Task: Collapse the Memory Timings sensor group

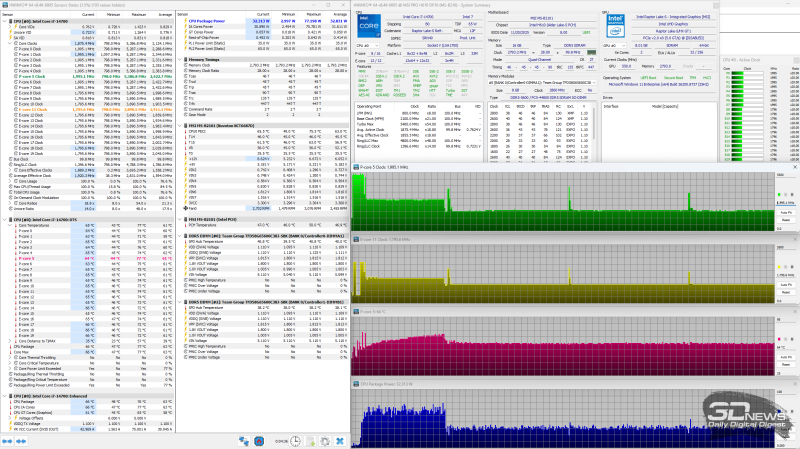Action: pos(180,60)
